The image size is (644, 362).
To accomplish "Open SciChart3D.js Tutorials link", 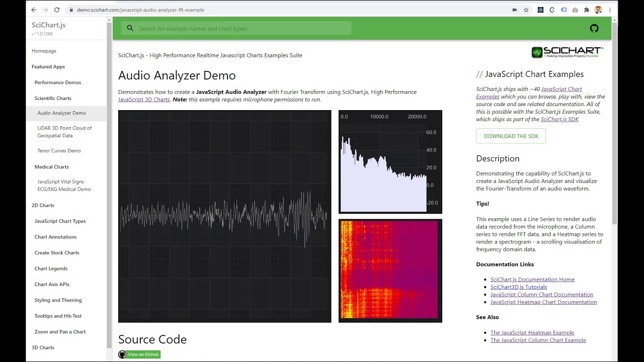I will (x=519, y=287).
